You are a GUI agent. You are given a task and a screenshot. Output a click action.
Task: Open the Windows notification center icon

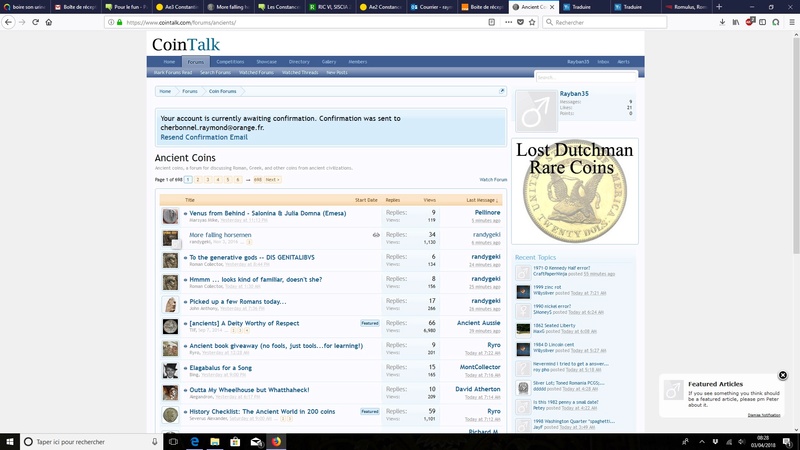[x=788, y=442]
